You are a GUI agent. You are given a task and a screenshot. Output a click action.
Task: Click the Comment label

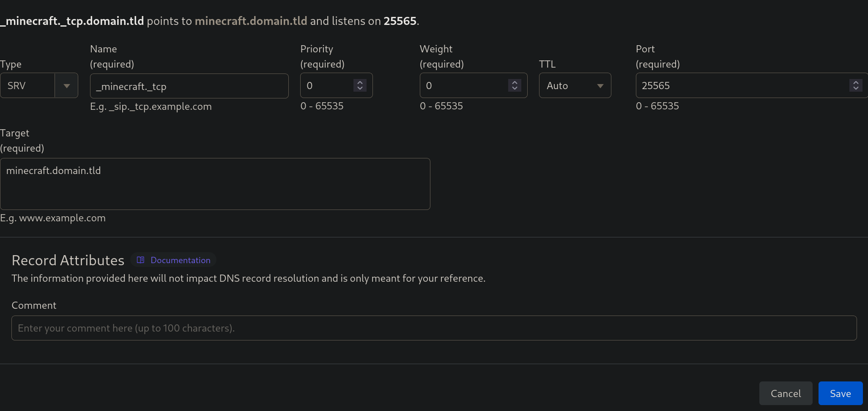click(34, 305)
